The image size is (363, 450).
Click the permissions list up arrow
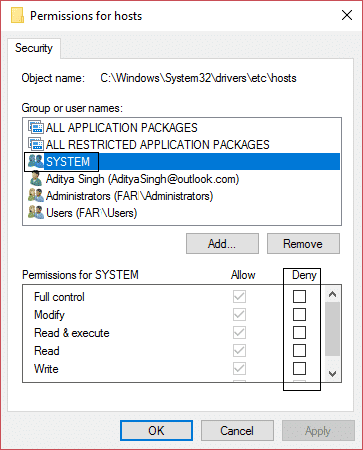pos(332,294)
